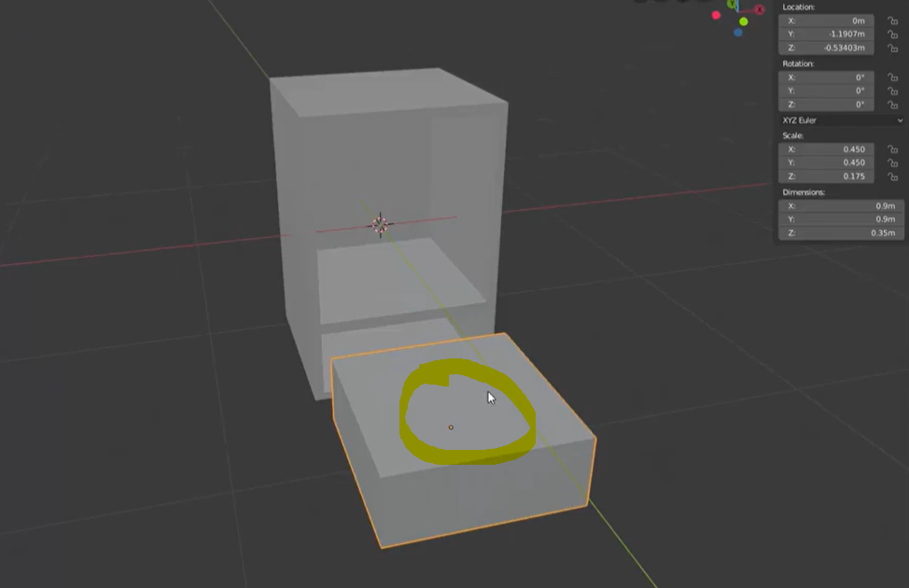Lock the Scale Z value

[893, 176]
